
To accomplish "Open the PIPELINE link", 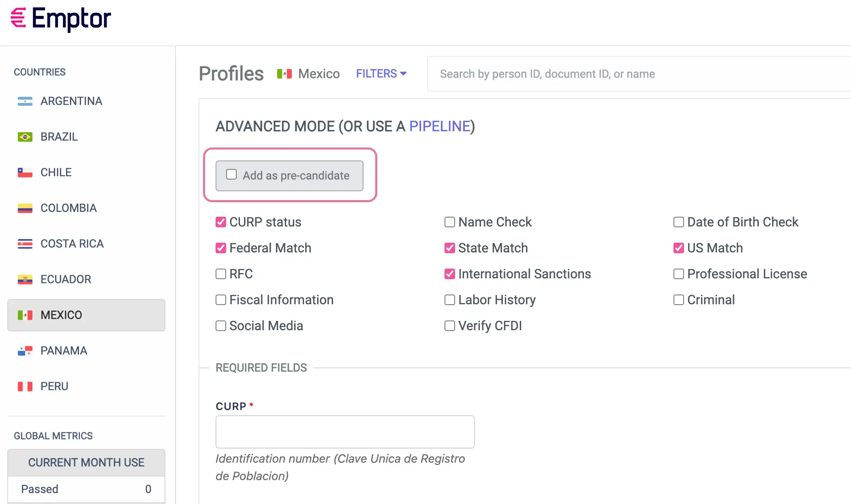I will [x=440, y=126].
